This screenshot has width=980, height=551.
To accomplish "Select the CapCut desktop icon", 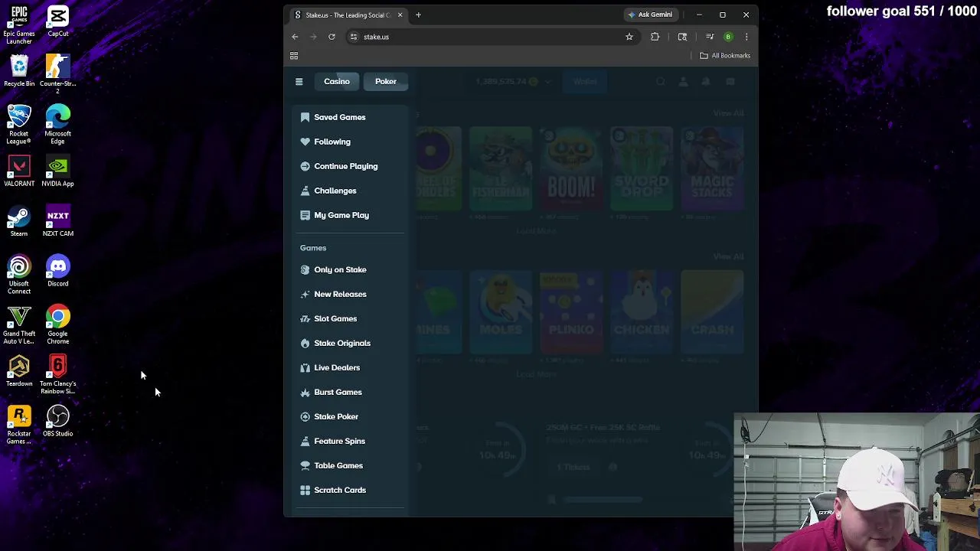I will [x=57, y=21].
